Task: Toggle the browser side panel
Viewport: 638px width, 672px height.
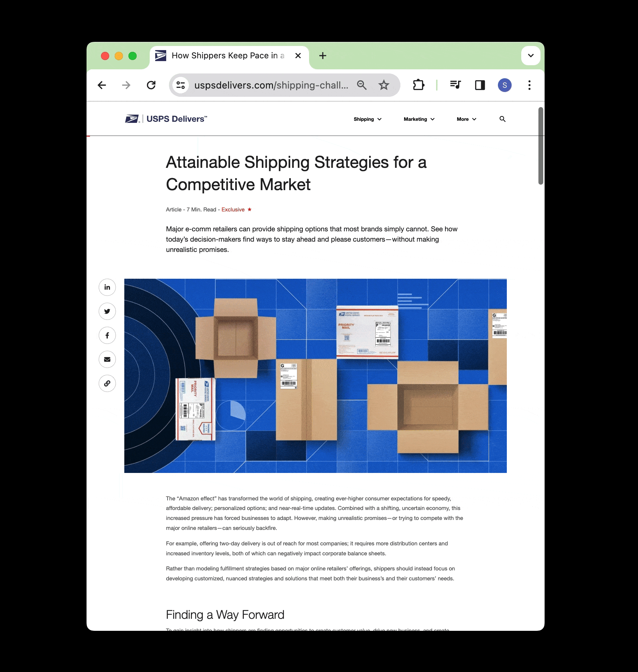Action: point(480,85)
